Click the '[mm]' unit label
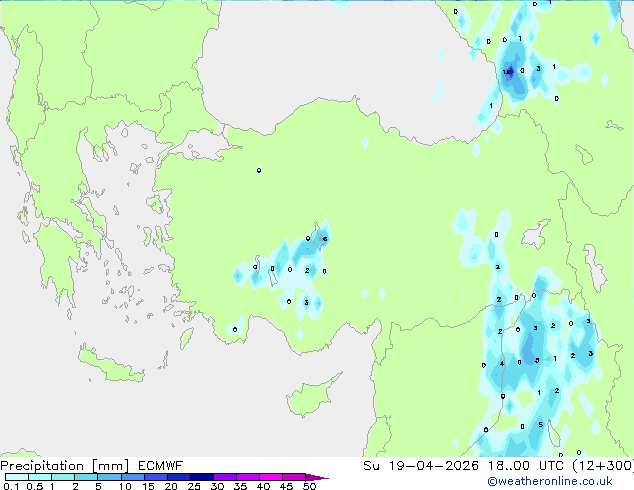 click(x=111, y=466)
